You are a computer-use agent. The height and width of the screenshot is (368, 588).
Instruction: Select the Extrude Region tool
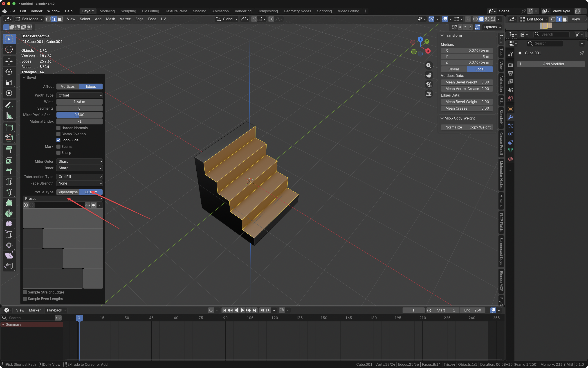9,150
